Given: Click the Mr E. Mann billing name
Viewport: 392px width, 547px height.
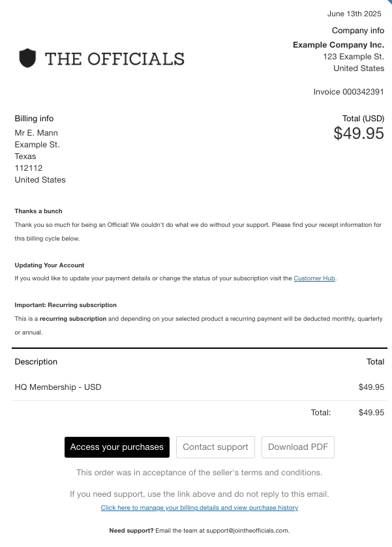Looking at the screenshot, I should [37, 133].
